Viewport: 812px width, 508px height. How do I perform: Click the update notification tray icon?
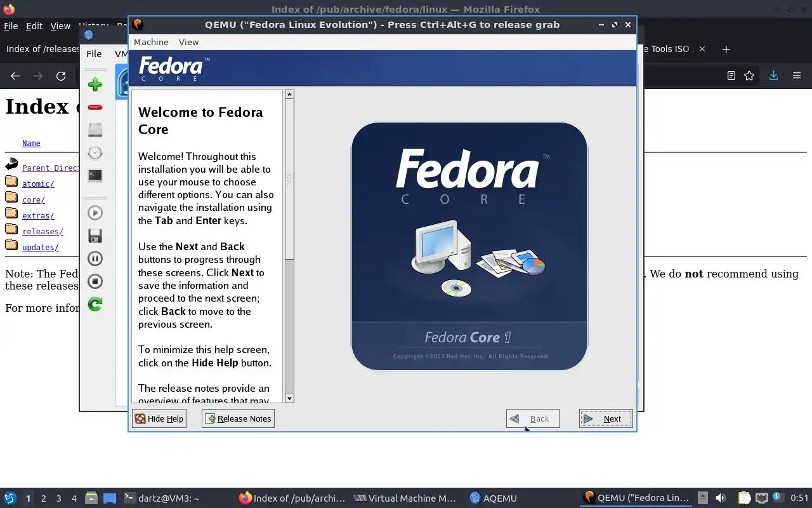(776, 498)
